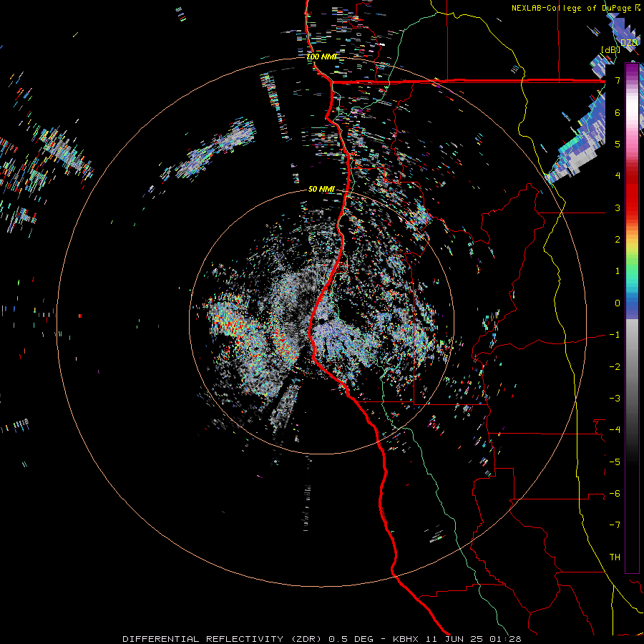Click the 3 value on the dB scale

pos(618,208)
